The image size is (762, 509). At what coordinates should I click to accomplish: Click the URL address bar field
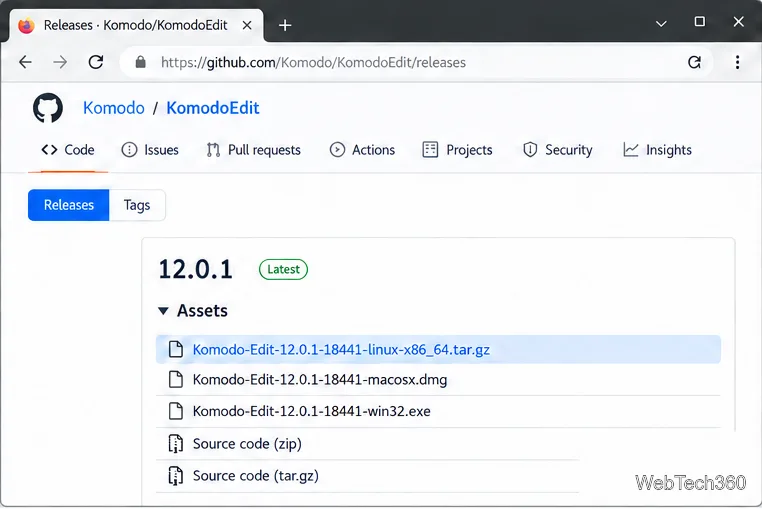tap(416, 62)
